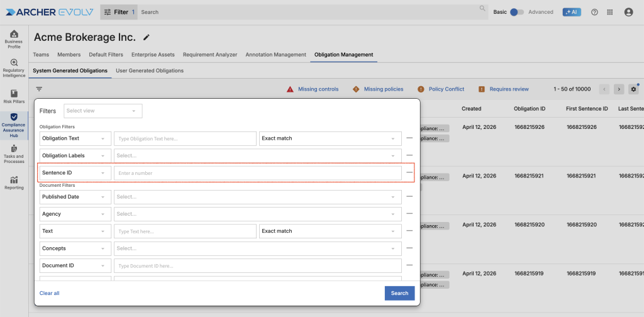Viewport: 644px width, 317px height.
Task: Open the help question mark icon
Action: tap(594, 12)
